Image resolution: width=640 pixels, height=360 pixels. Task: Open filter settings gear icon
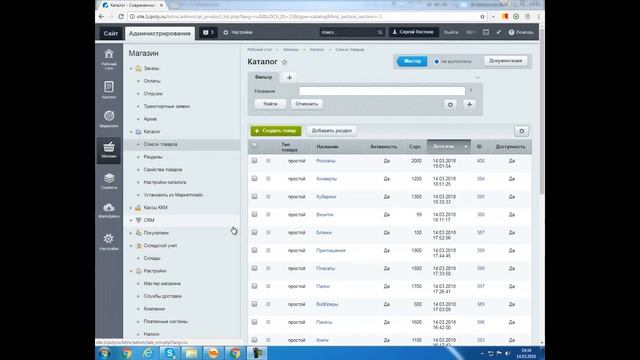pos(450,104)
